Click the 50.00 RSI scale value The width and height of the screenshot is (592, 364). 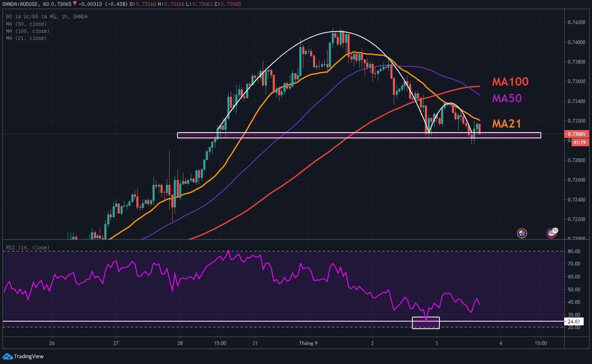coord(574,290)
